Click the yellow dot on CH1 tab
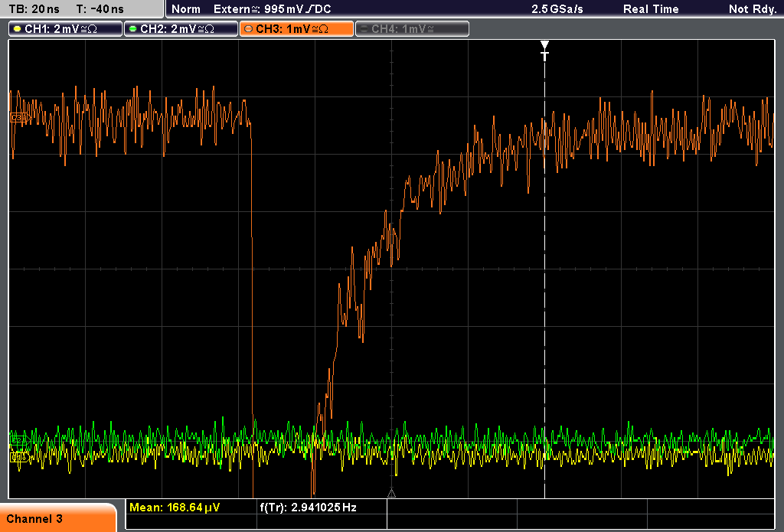 coord(18,29)
